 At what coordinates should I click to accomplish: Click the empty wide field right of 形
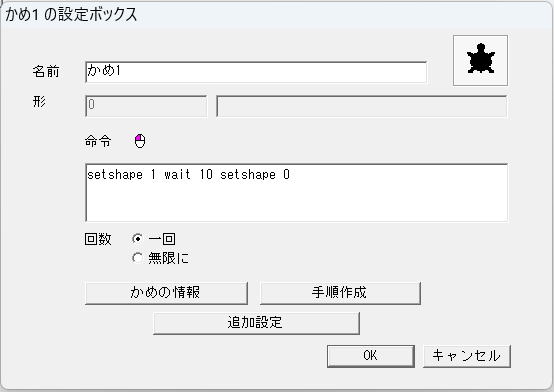tap(362, 106)
